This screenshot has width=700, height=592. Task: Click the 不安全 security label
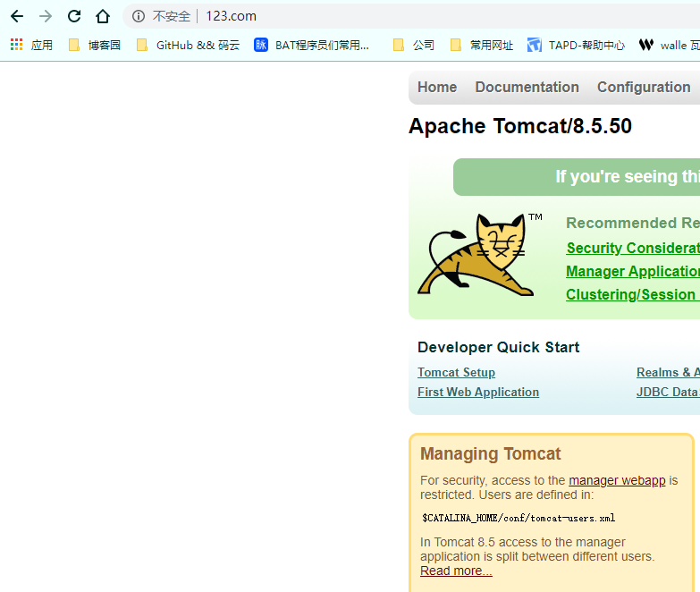pos(172,16)
